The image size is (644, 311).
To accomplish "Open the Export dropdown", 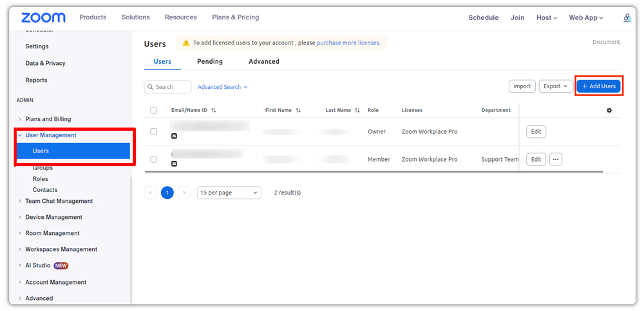I will tap(556, 86).
